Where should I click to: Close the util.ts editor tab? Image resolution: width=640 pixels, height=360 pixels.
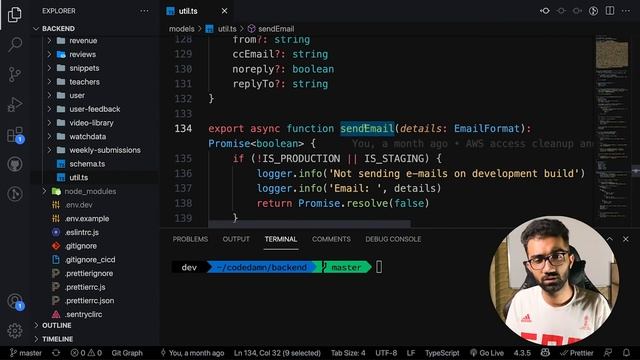(x=224, y=11)
